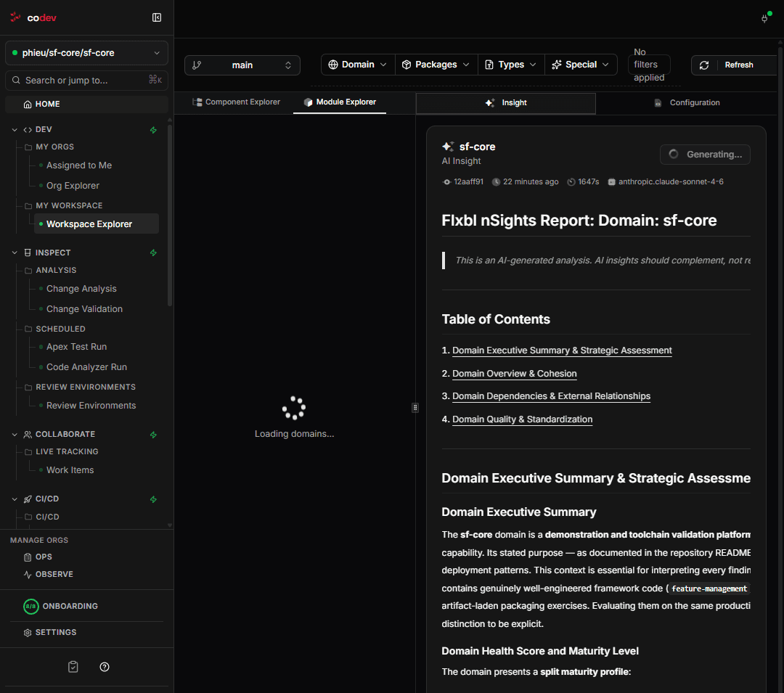Select the Module Explorer tab
Viewport: 784px width, 693px height.
tap(340, 102)
